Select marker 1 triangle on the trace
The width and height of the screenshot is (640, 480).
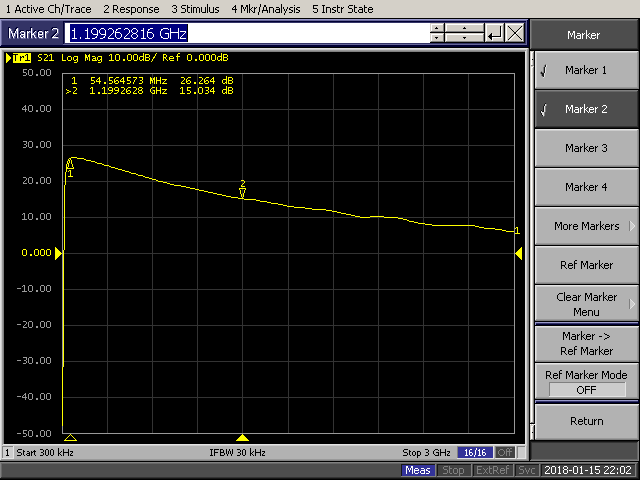[x=70, y=165]
